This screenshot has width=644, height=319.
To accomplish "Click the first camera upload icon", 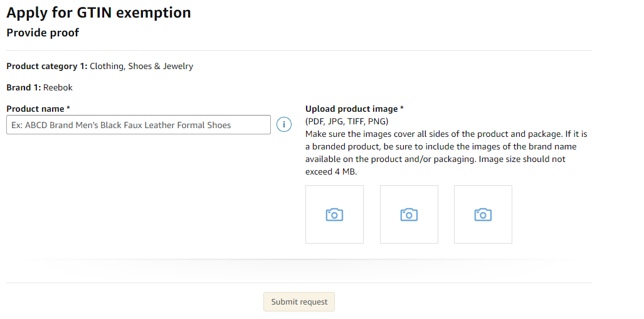I will click(334, 215).
